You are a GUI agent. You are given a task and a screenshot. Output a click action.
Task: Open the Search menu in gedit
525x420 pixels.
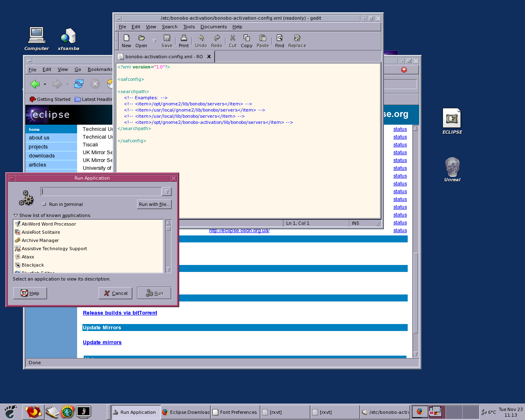tap(169, 27)
